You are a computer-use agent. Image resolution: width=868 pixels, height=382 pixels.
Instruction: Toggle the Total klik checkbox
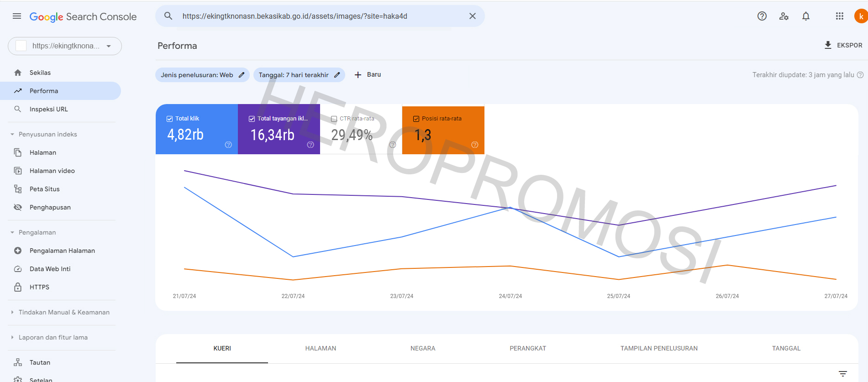click(x=170, y=119)
